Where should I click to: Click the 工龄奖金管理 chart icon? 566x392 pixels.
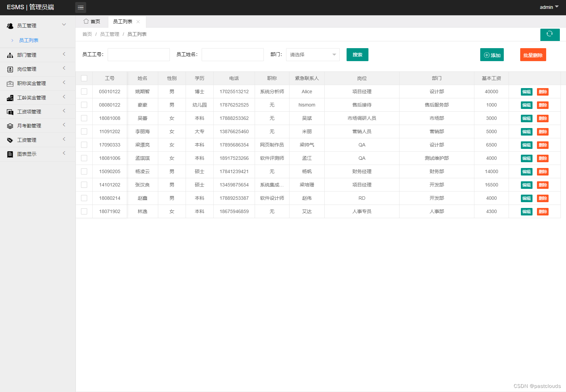[x=10, y=98]
